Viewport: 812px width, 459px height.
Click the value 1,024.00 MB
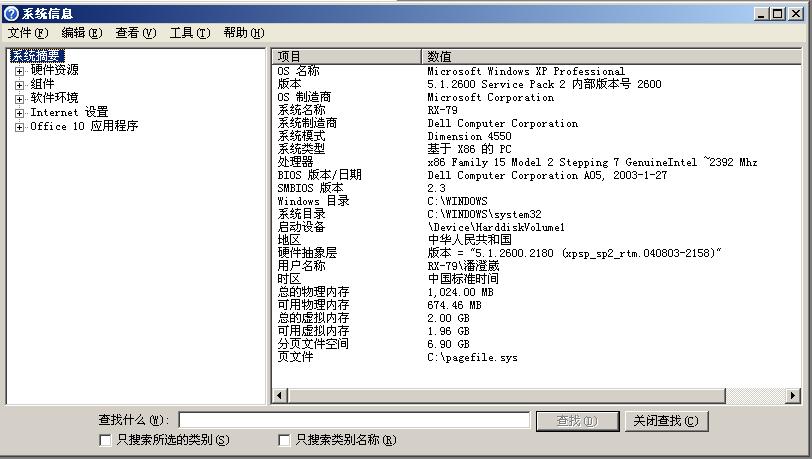tap(460, 292)
